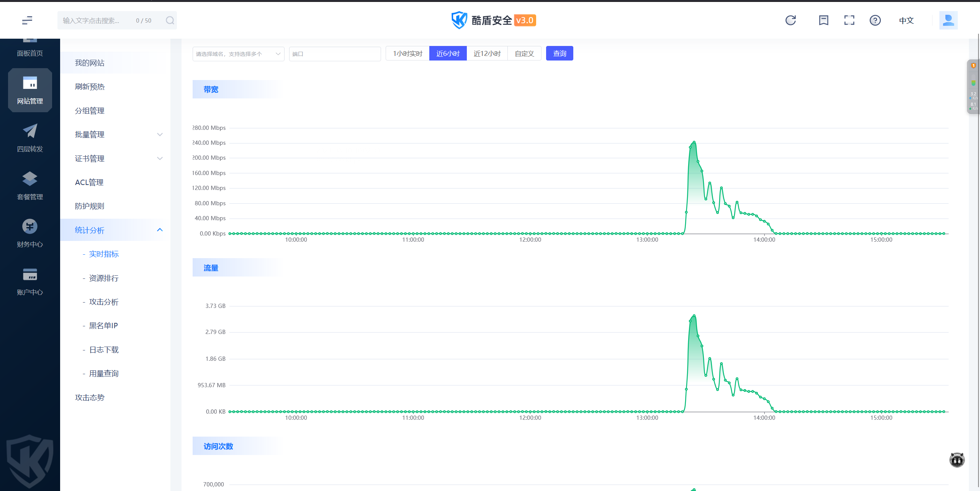Focus the 端口 input field

click(335, 54)
